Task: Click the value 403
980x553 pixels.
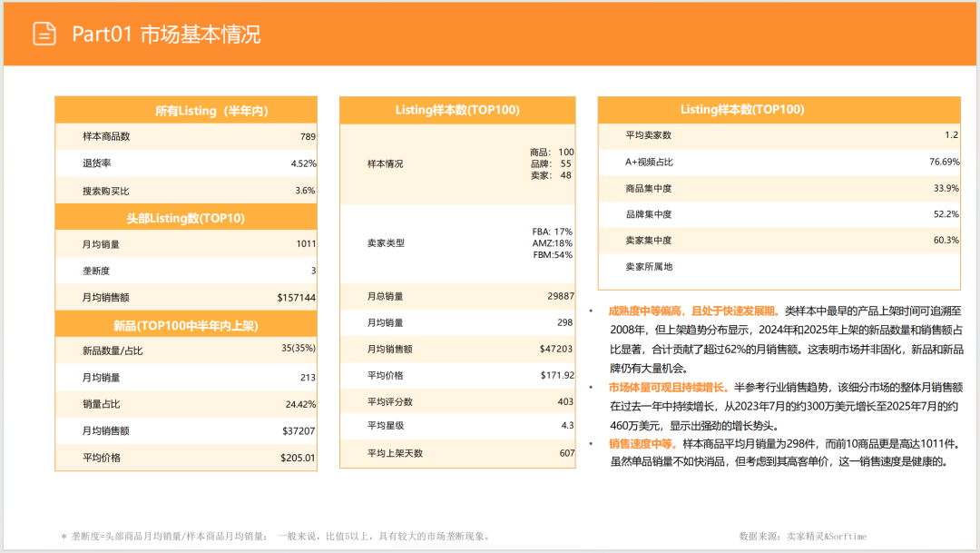Action: [565, 401]
